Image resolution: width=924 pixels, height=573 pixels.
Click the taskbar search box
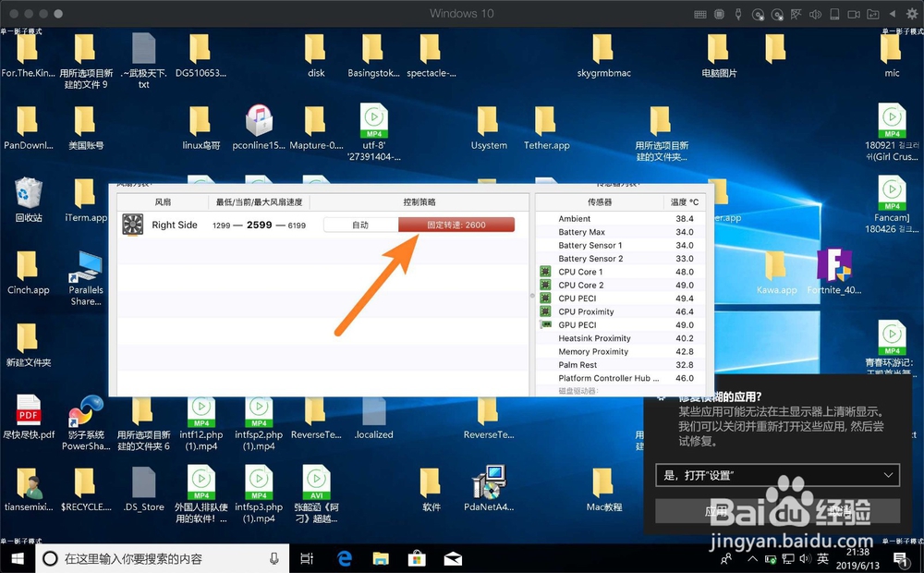[x=162, y=558]
